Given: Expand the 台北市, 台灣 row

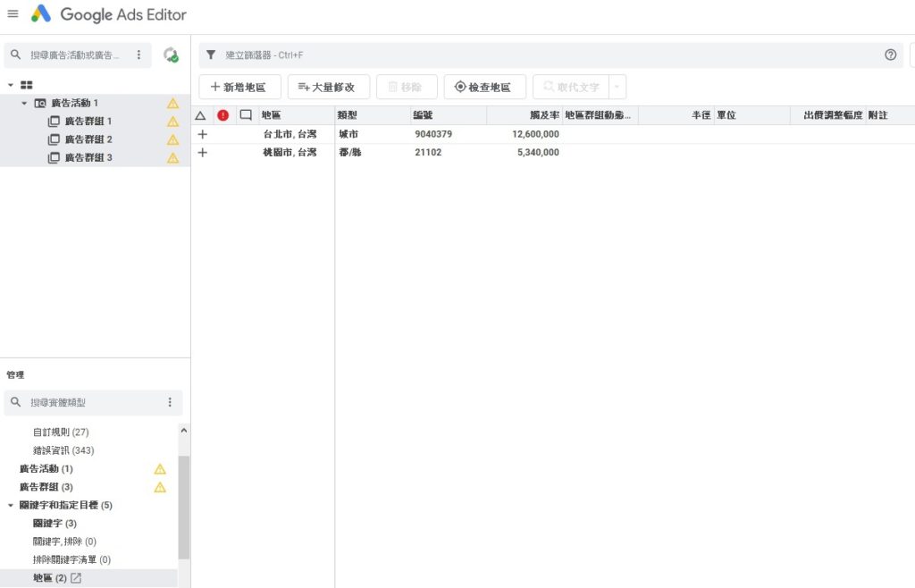Looking at the screenshot, I should coord(202,134).
